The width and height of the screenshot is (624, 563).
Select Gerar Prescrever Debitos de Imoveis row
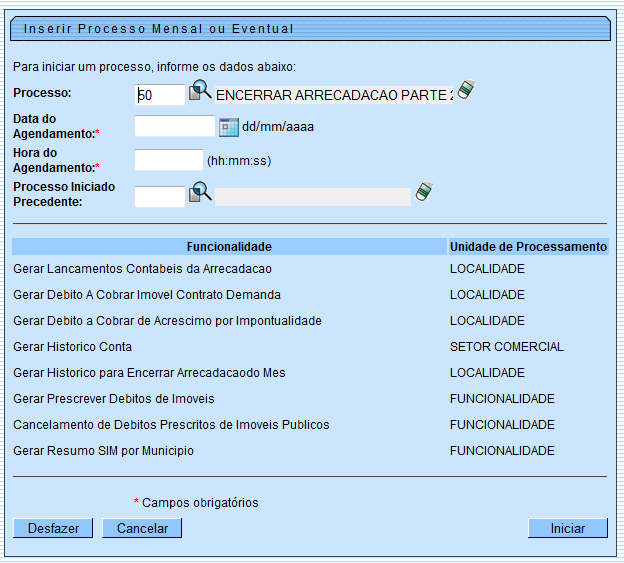113,399
